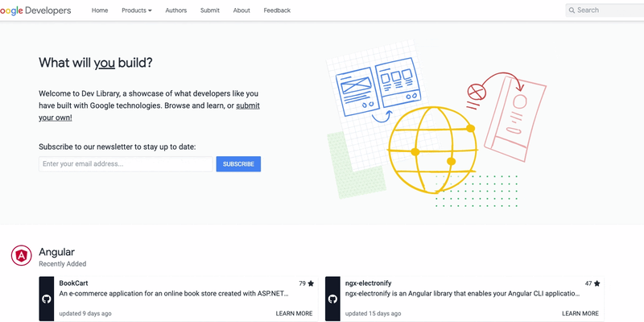Viewport: 644px width, 322px height.
Task: Click the 'What will you build?' heading
Action: (x=96, y=63)
